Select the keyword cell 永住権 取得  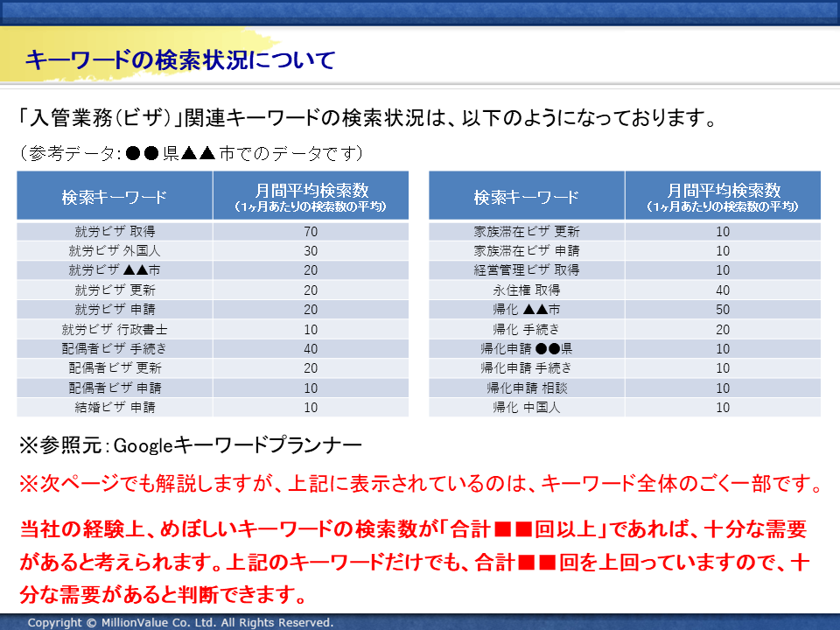(x=527, y=290)
